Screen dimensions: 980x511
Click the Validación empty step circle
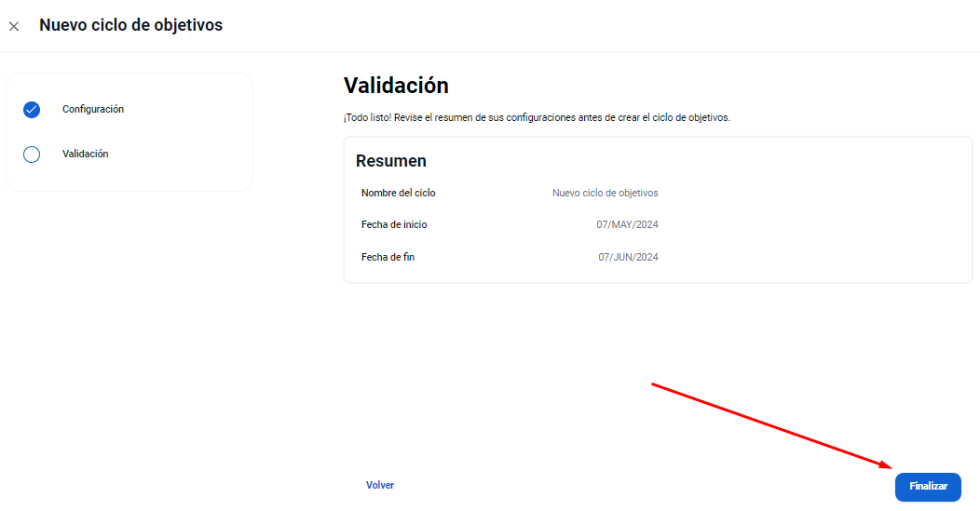(x=32, y=155)
